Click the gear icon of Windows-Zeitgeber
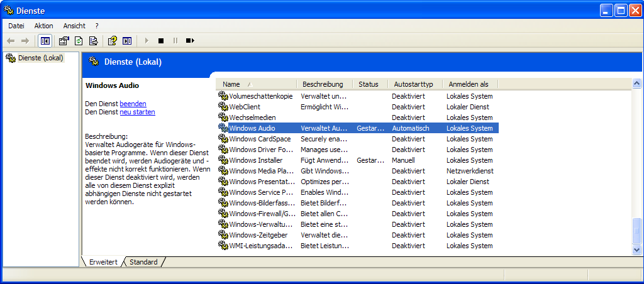Image resolution: width=644 pixels, height=284 pixels. 223,235
